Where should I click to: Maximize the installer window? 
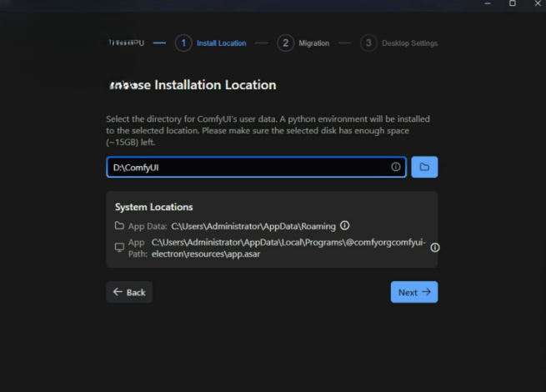pos(512,3)
